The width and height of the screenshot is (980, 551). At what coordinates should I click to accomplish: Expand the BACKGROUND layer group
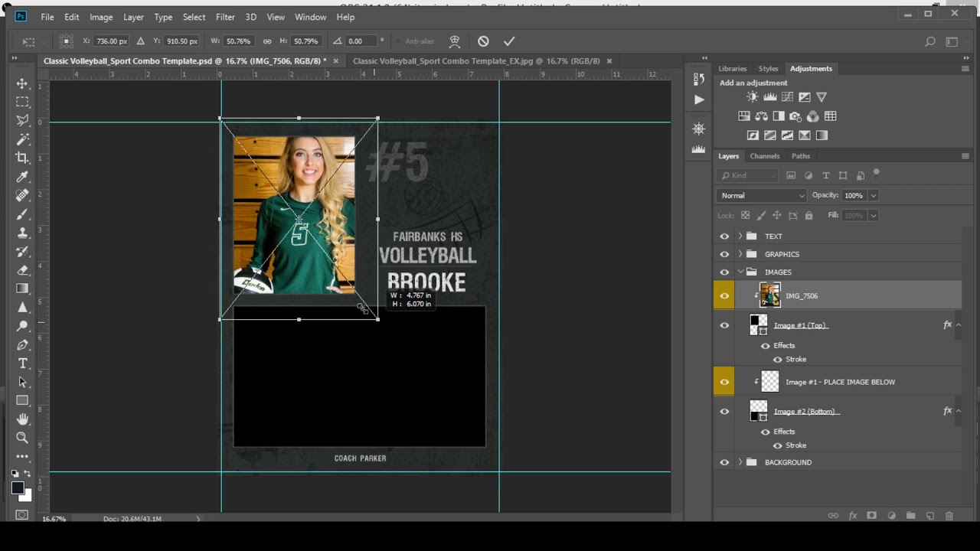pyautogui.click(x=740, y=462)
